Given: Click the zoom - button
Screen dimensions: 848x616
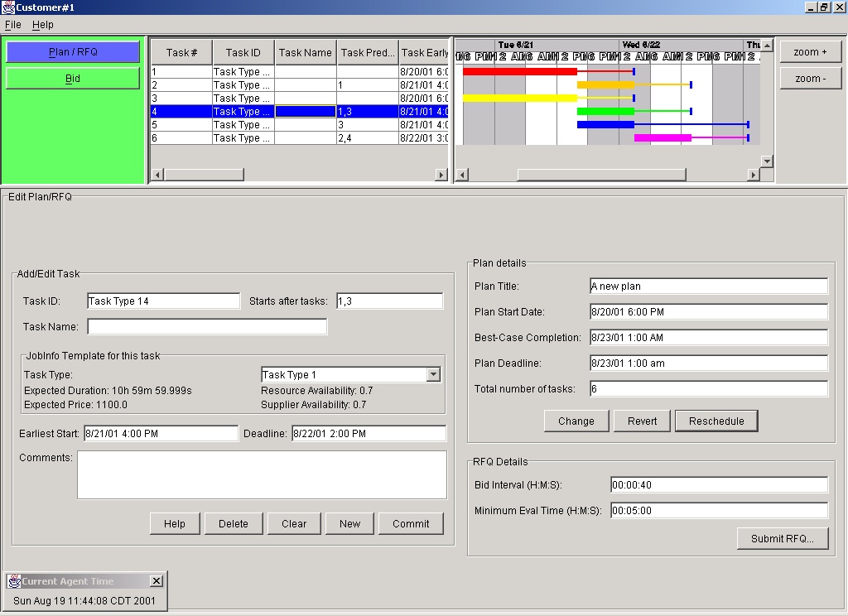Looking at the screenshot, I should tap(810, 79).
